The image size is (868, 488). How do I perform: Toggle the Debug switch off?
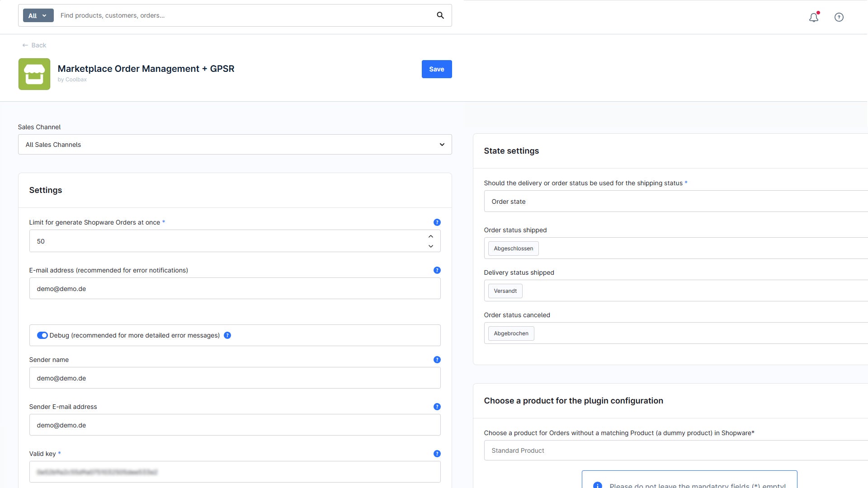click(x=42, y=335)
